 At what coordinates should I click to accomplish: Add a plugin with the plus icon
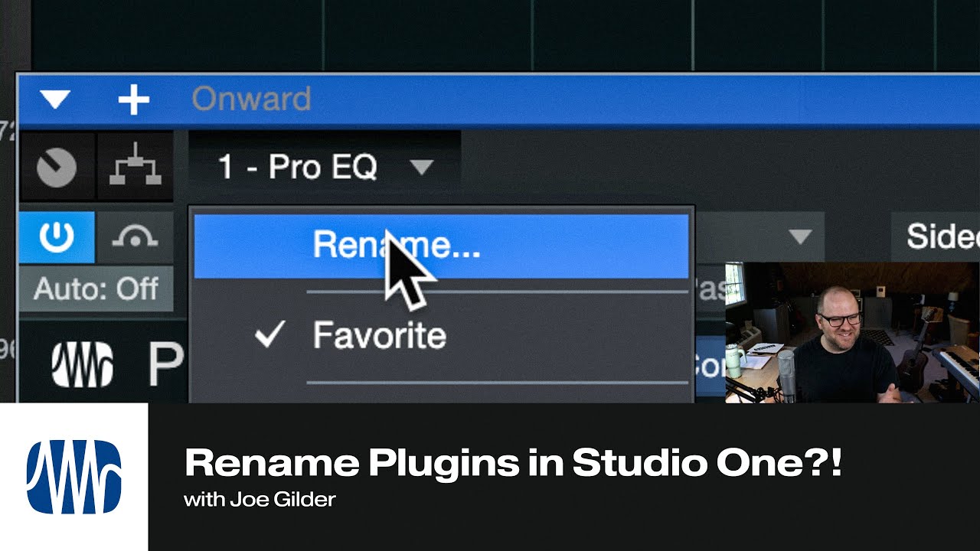[x=134, y=99]
